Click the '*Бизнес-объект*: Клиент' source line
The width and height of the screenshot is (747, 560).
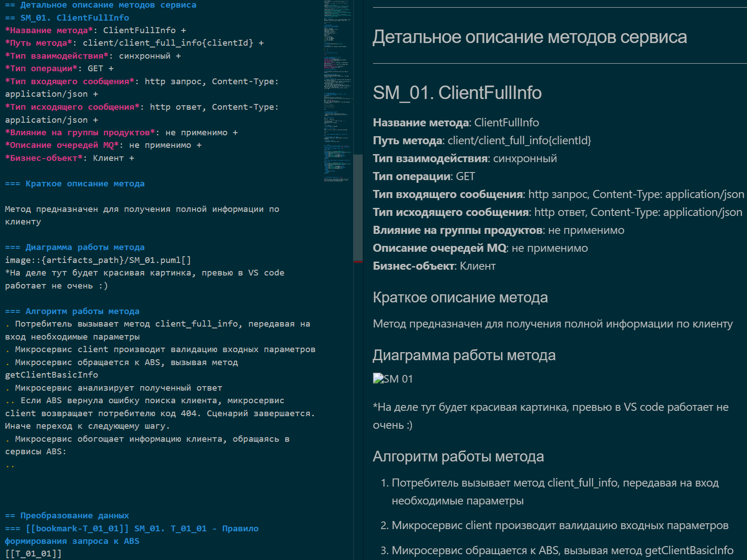(69, 158)
